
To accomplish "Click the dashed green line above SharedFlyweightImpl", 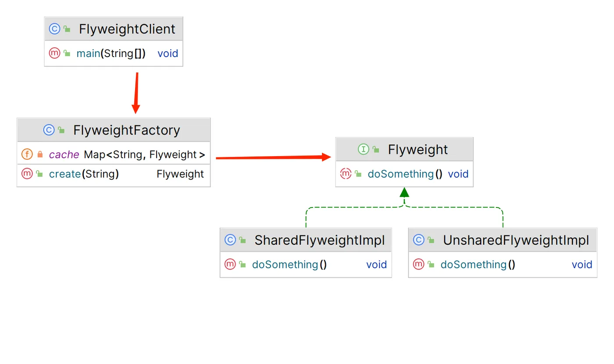I will click(306, 218).
